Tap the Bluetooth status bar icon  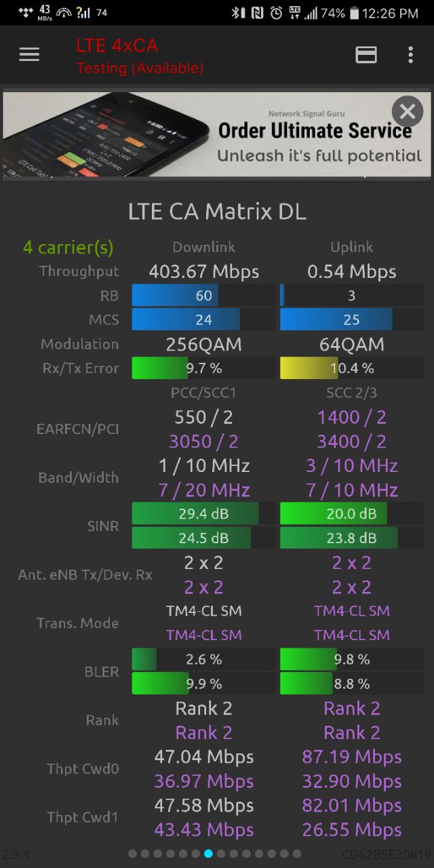tap(238, 13)
